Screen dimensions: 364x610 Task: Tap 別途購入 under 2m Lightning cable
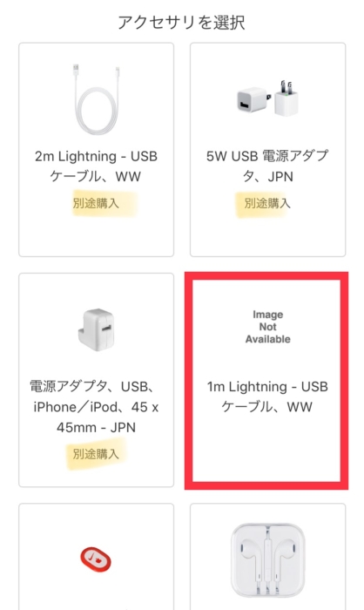point(96,203)
